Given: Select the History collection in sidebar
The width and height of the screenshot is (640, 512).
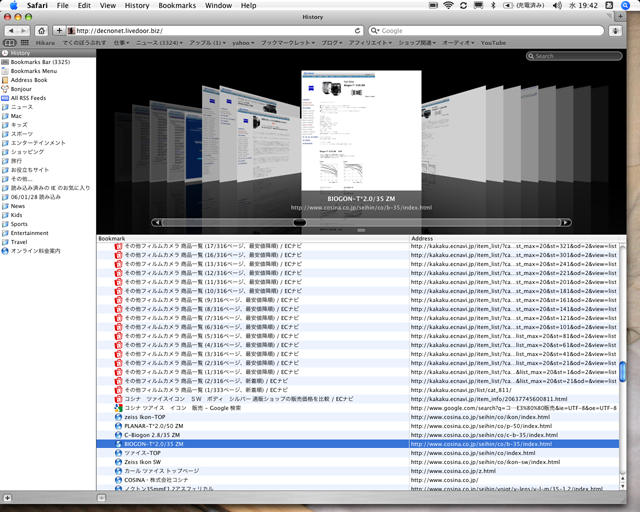Looking at the screenshot, I should 48,53.
